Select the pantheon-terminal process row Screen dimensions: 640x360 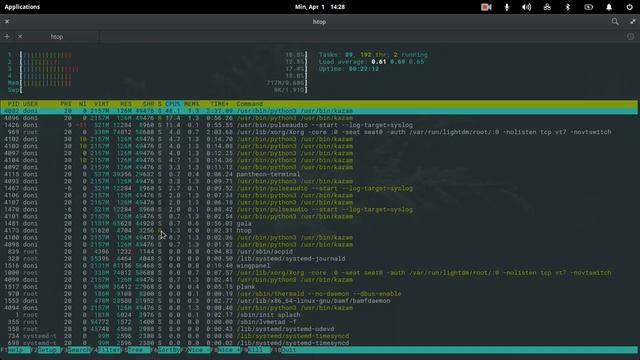319,174
